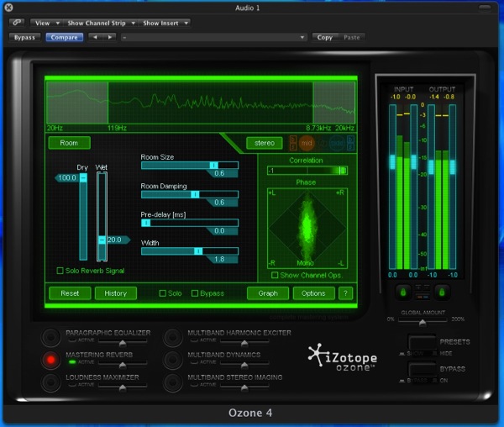This screenshot has width=504, height=427.
Task: Select the Loudness Maximizer module knob
Action: click(50, 382)
